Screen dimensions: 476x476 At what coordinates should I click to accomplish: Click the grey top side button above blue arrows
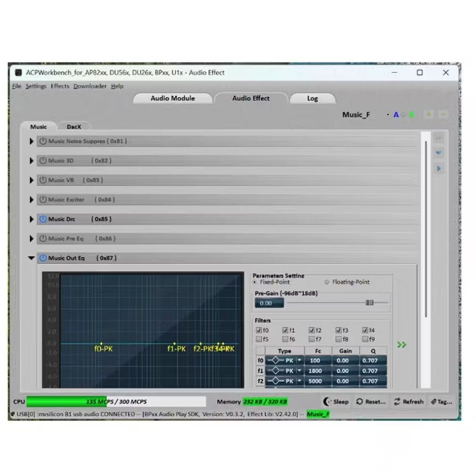tap(438, 138)
